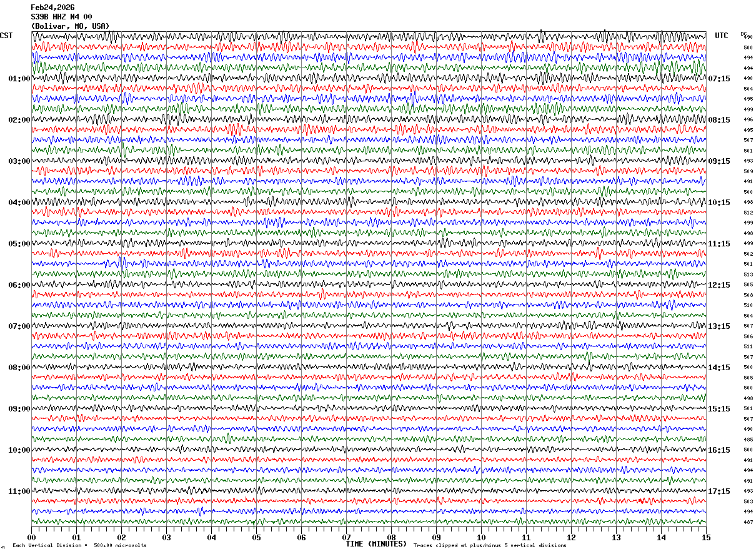Click the date heading Feb24,2026
This screenshot has height=554, width=756.
(x=52, y=8)
